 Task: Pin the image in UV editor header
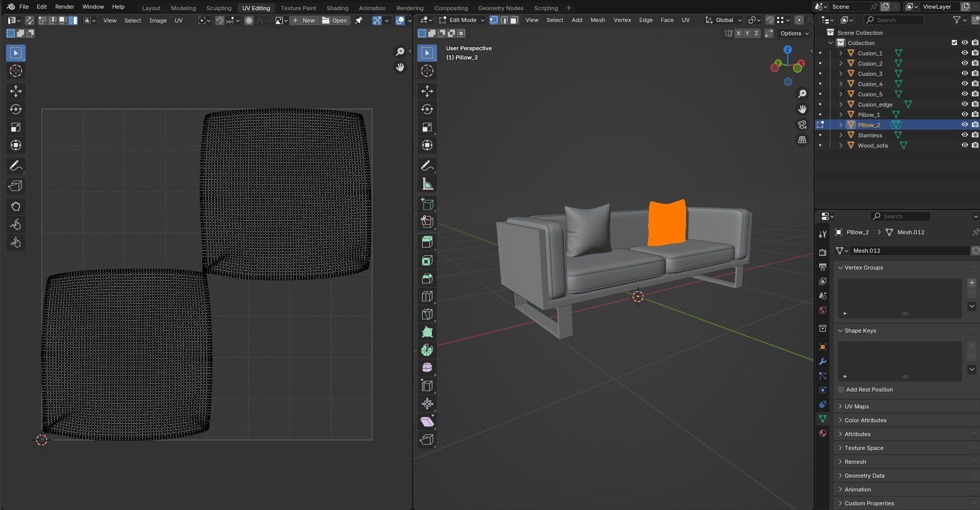[x=359, y=21]
